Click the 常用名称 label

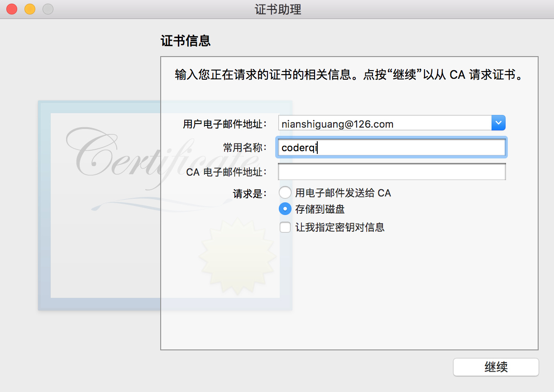[245, 148]
